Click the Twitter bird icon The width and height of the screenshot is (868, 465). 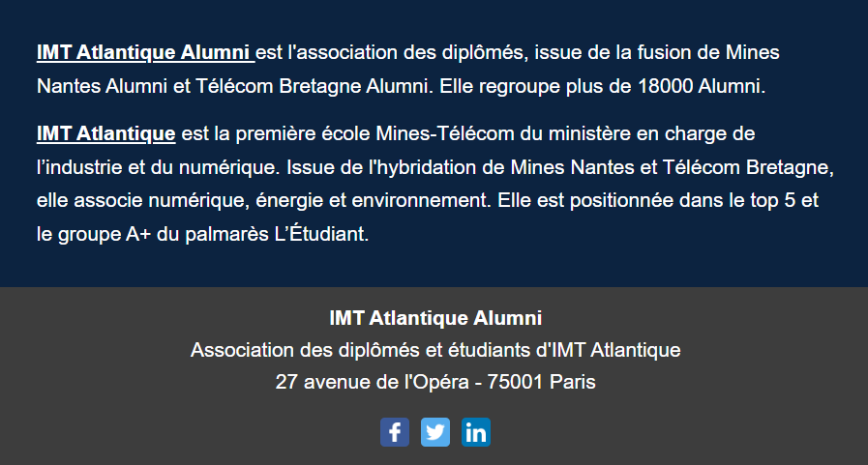[435, 432]
